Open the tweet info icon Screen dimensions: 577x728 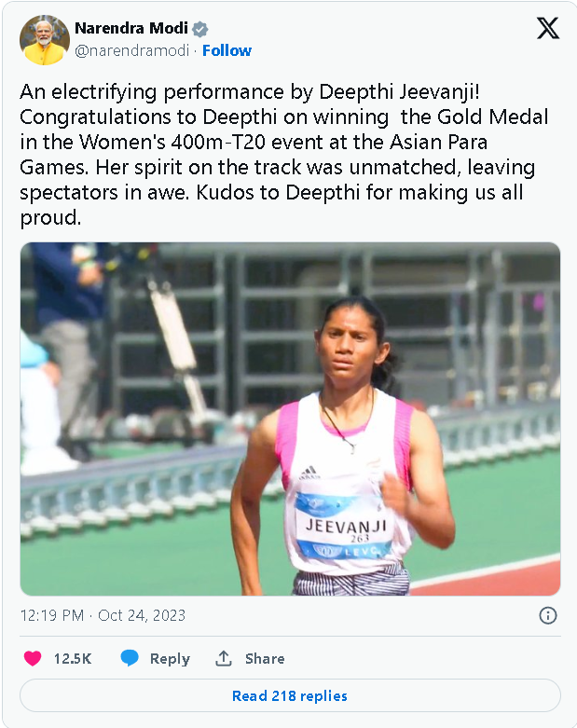tap(548, 615)
